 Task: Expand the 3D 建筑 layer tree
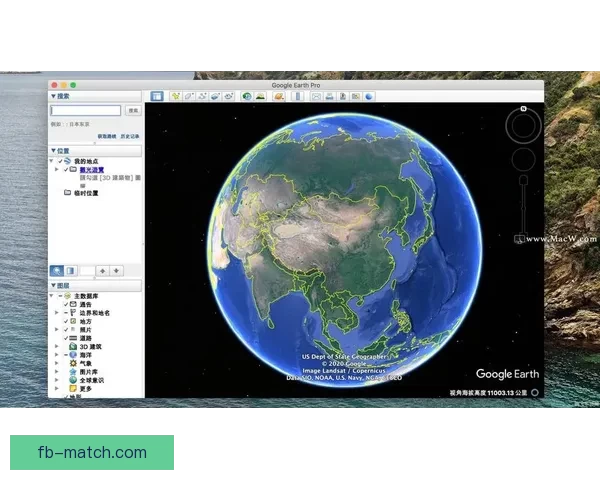pos(57,347)
